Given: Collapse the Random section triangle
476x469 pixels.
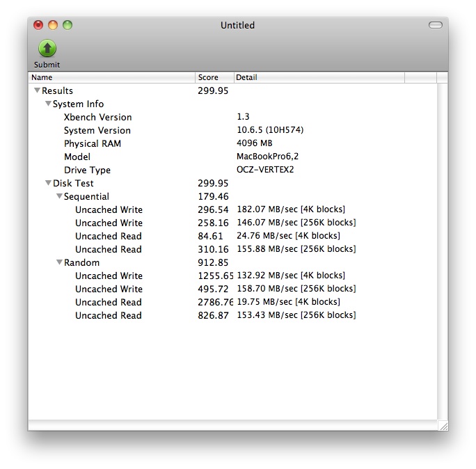Looking at the screenshot, I should point(60,262).
